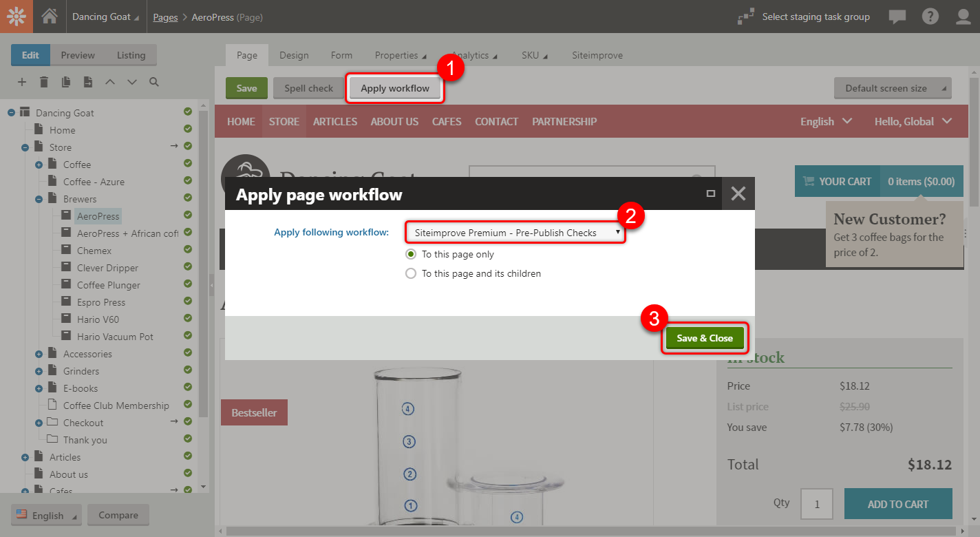Select To this page and its children
980x537 pixels.
coord(411,273)
